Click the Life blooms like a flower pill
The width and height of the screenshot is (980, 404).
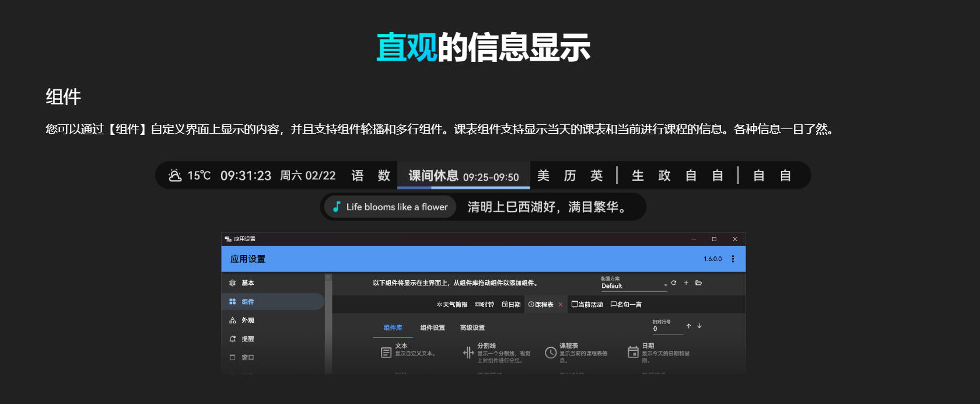[x=390, y=207]
